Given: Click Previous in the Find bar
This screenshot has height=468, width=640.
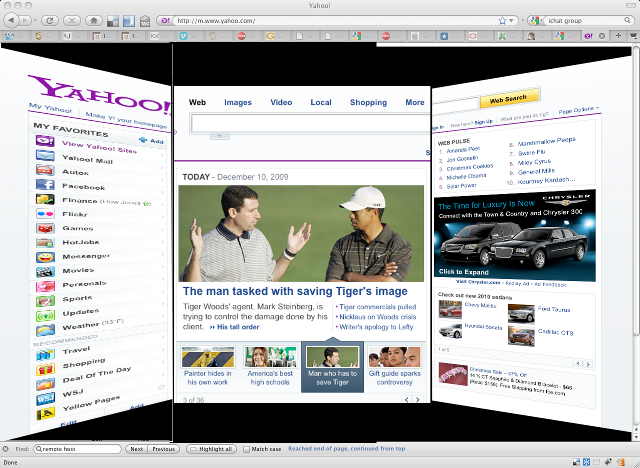Looking at the screenshot, I should [x=163, y=449].
